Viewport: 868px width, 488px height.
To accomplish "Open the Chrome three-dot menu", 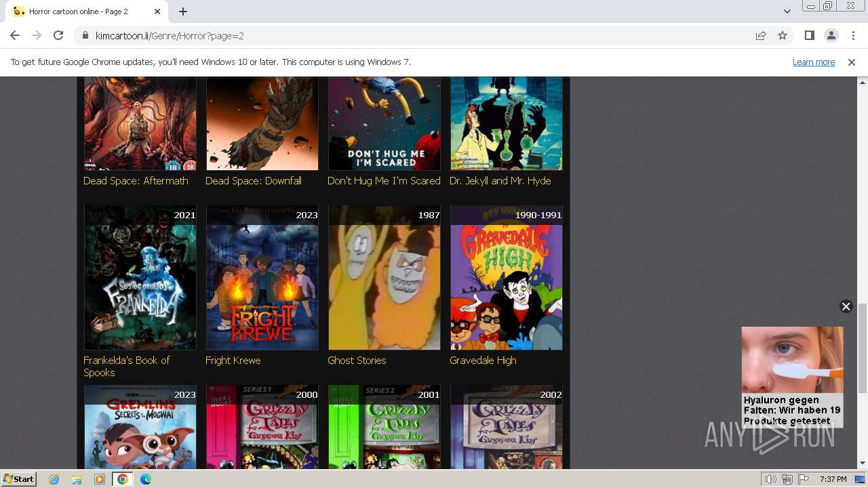I will click(x=852, y=35).
